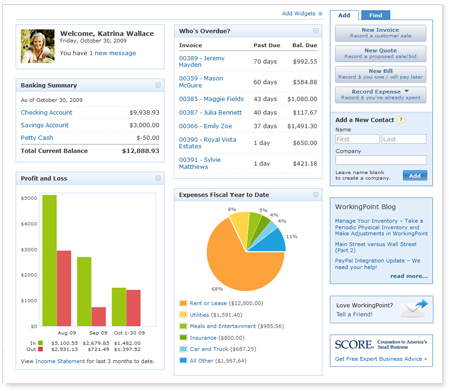Click the Past Due column header
Viewport: 449px width, 391px height.
click(267, 45)
